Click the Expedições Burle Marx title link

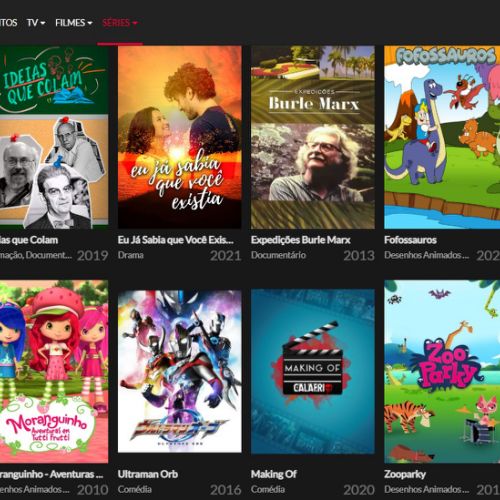tap(301, 240)
